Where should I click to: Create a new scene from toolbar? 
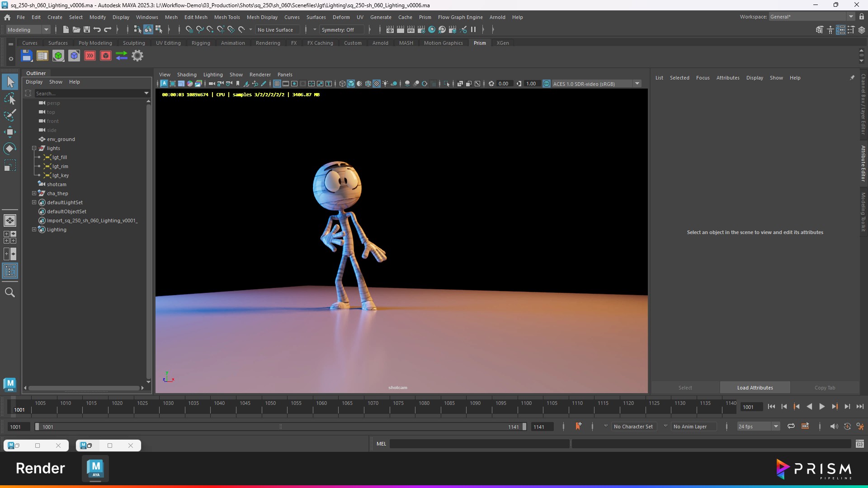[x=66, y=30]
